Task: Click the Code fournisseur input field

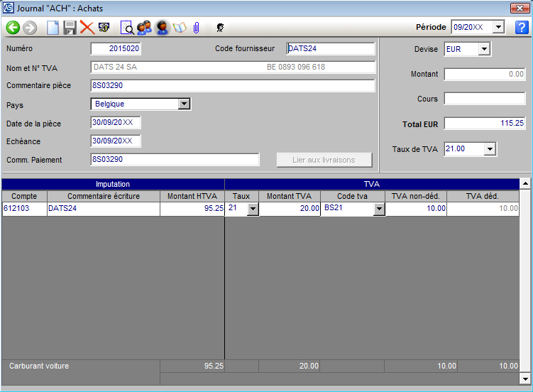Action: pyautogui.click(x=330, y=49)
